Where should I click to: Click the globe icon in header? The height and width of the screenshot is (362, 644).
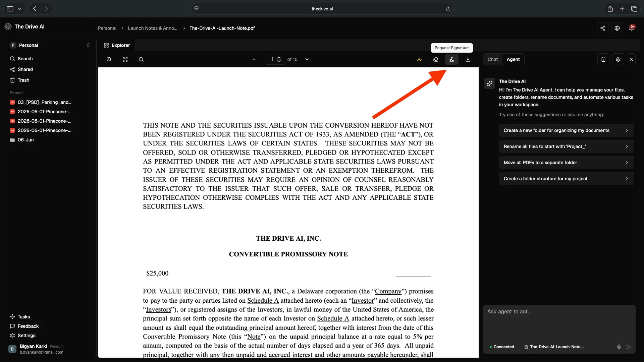click(x=617, y=28)
